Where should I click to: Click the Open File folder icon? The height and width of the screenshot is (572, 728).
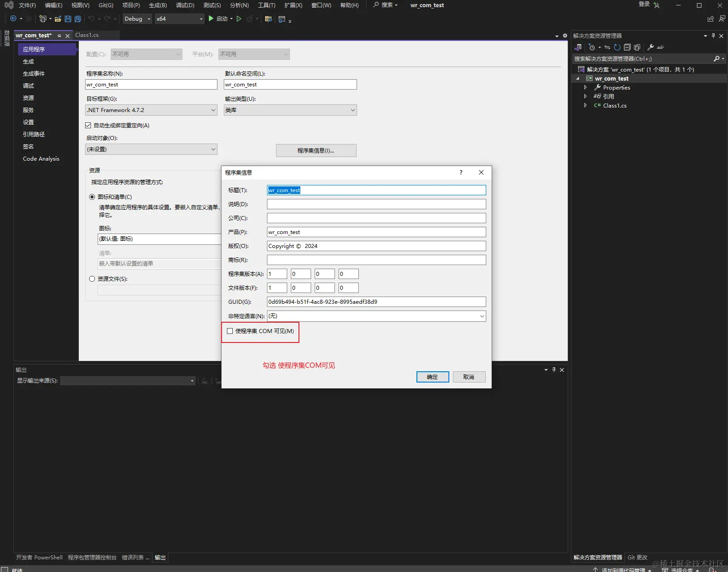click(58, 19)
